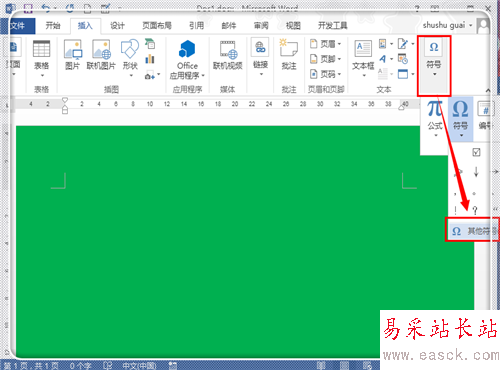Click the SmartArt icon
The height and width of the screenshot is (370, 500).
point(150,44)
